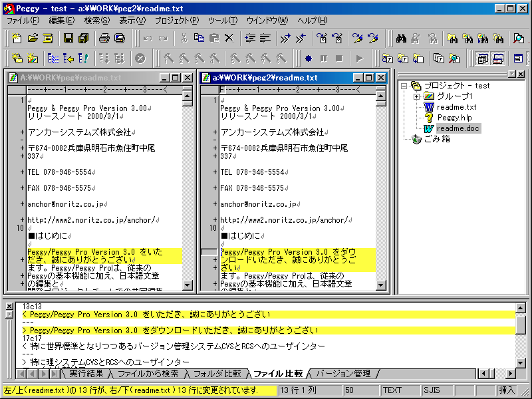Open the ツール(T) menu
The image size is (532, 399).
point(223,21)
